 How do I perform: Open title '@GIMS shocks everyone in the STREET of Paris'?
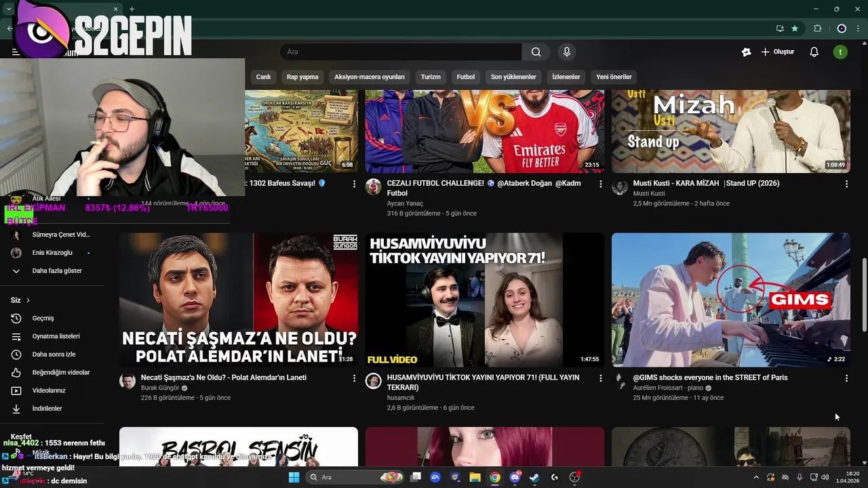710,378
